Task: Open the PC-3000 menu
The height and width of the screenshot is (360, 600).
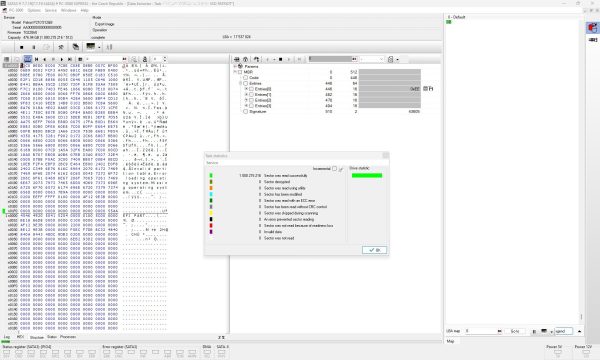Action: [x=16, y=10]
